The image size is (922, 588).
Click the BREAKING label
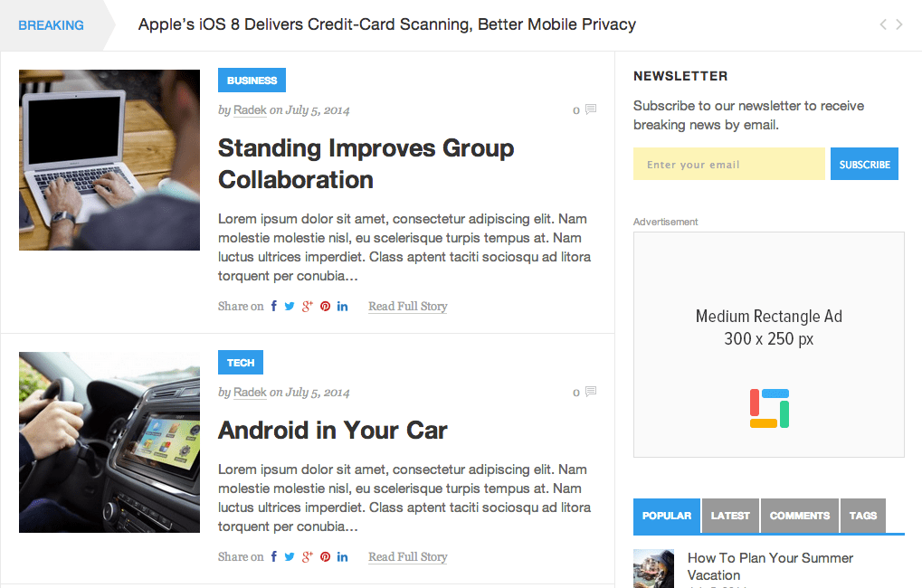(x=52, y=25)
